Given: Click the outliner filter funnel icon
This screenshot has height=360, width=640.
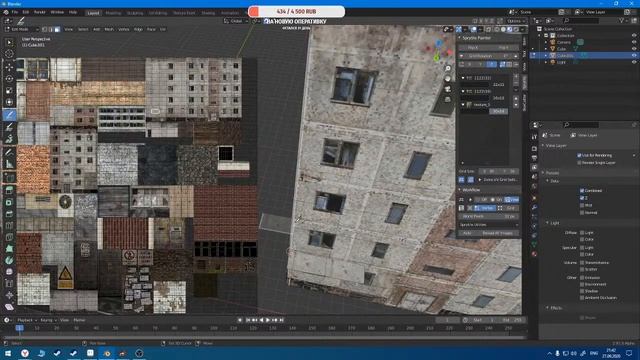Looking at the screenshot, I should click(622, 20).
